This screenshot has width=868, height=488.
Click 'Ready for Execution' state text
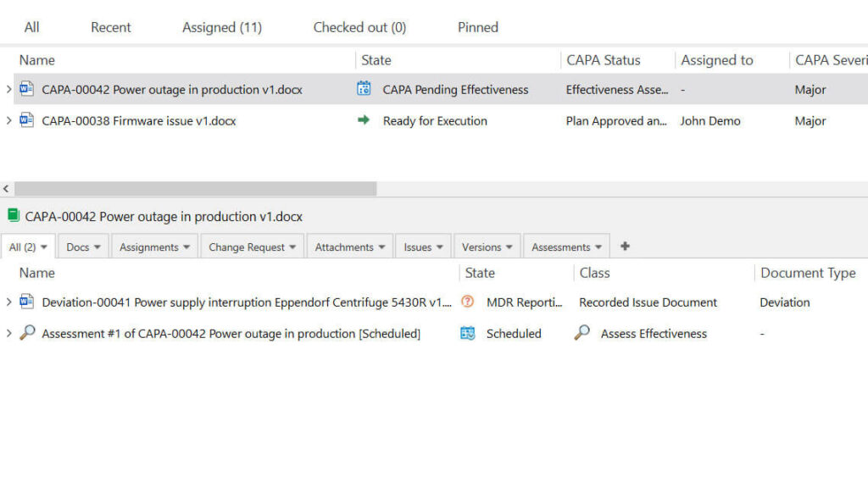pos(435,121)
